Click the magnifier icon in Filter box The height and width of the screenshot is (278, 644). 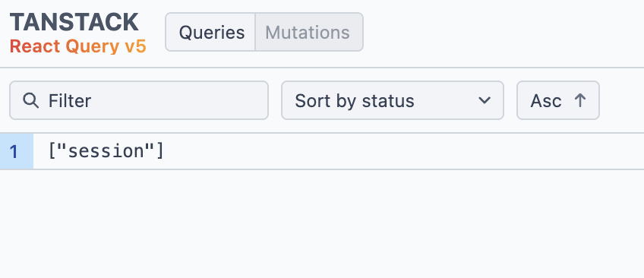click(31, 100)
